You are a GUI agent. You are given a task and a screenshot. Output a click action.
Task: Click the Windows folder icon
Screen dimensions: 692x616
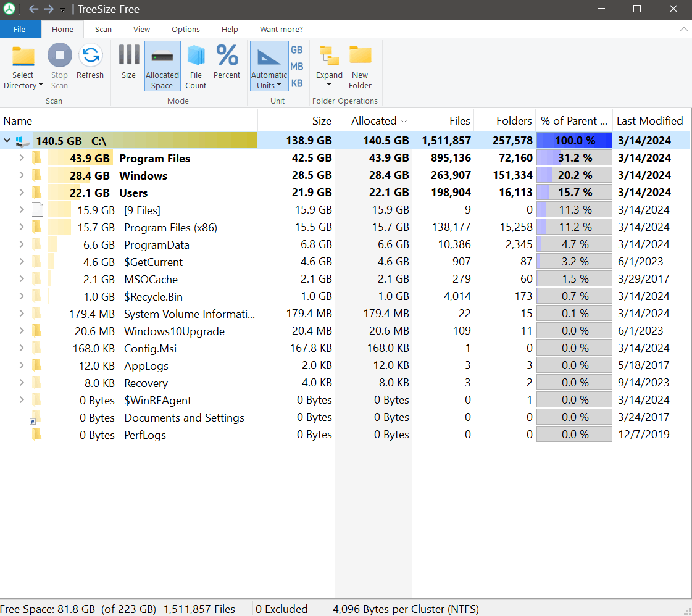(x=37, y=175)
